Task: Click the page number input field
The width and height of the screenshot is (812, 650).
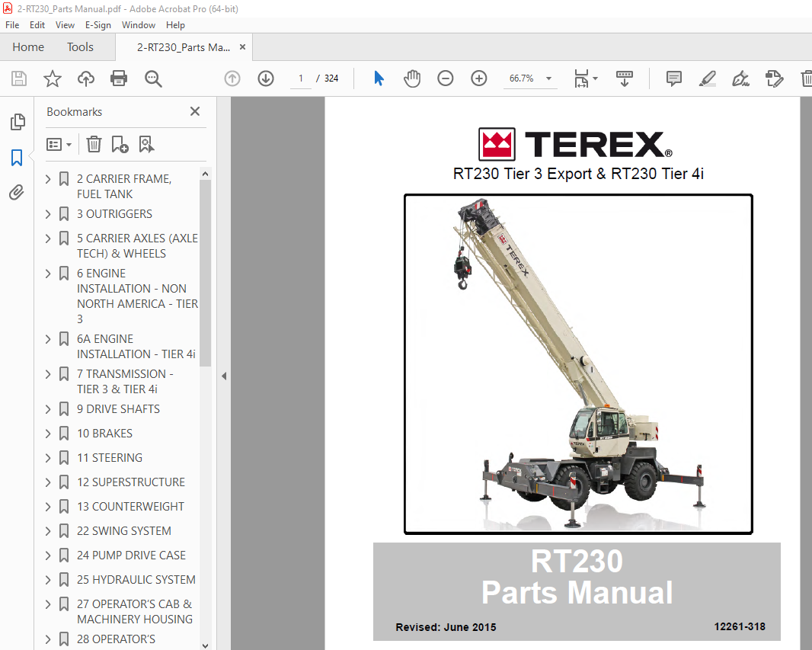Action: point(302,78)
